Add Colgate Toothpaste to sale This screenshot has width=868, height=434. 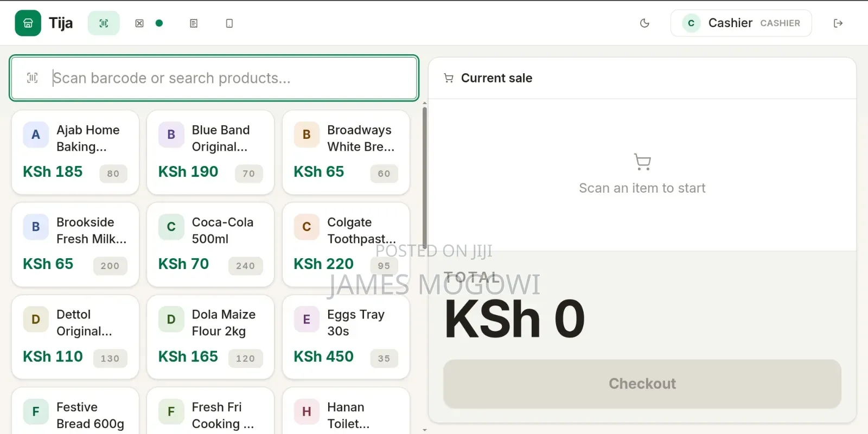pos(346,245)
